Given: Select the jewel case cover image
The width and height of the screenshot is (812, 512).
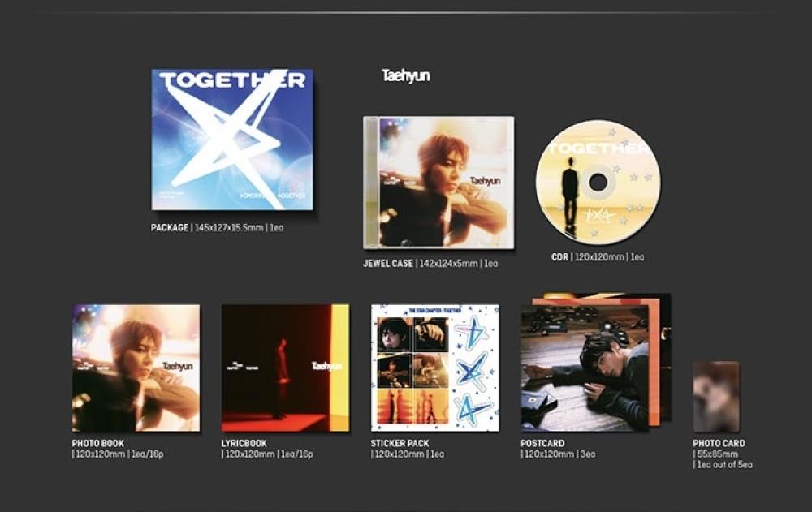Looking at the screenshot, I should click(438, 183).
